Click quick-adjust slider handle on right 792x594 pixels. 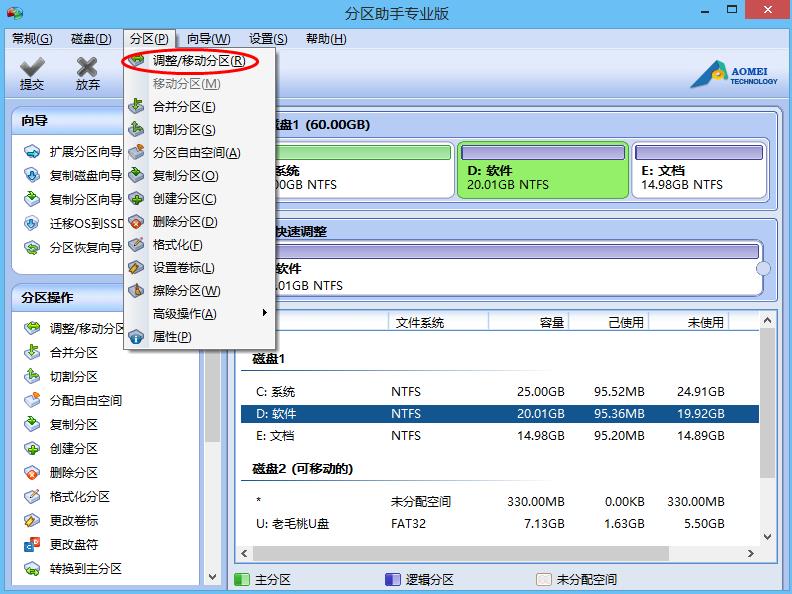pyautogui.click(x=763, y=268)
